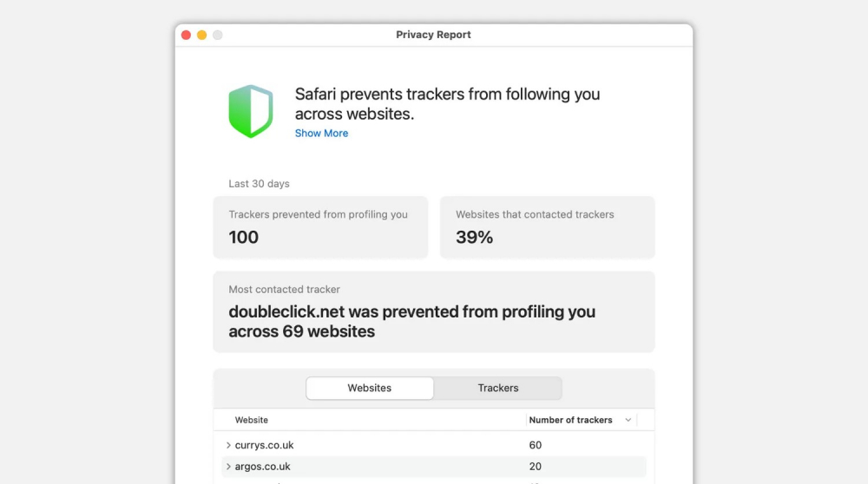Select the Websites tab
Image resolution: width=868 pixels, height=484 pixels.
(x=370, y=388)
